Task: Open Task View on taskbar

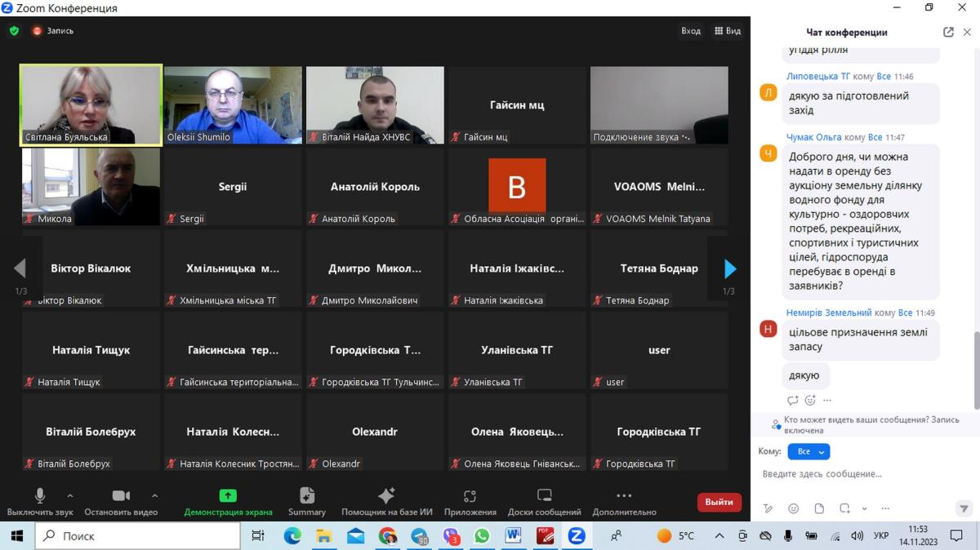Action: point(258,536)
